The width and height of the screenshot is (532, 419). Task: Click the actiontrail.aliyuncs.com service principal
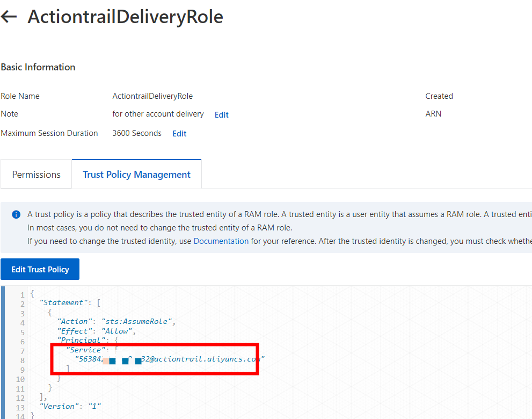170,359
